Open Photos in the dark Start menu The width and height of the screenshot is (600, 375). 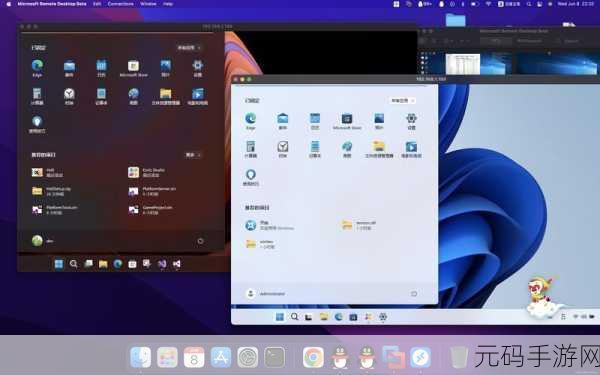tap(166, 68)
